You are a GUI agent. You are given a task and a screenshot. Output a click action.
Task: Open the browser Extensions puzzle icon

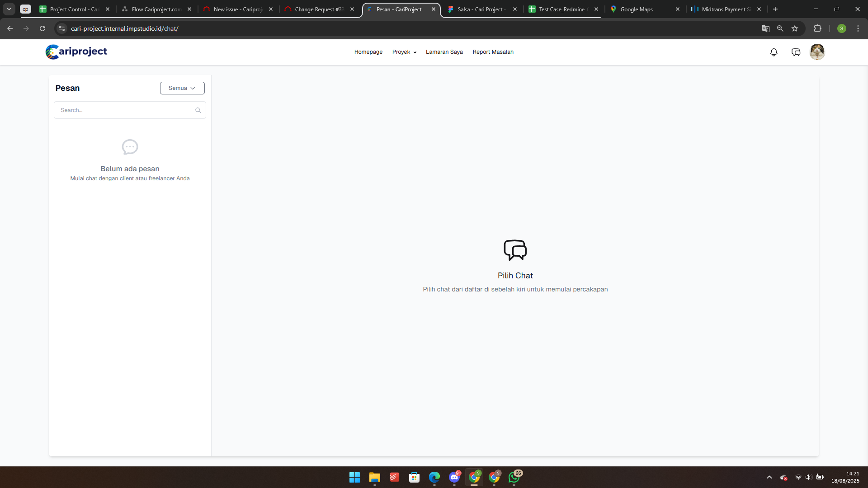(x=817, y=28)
